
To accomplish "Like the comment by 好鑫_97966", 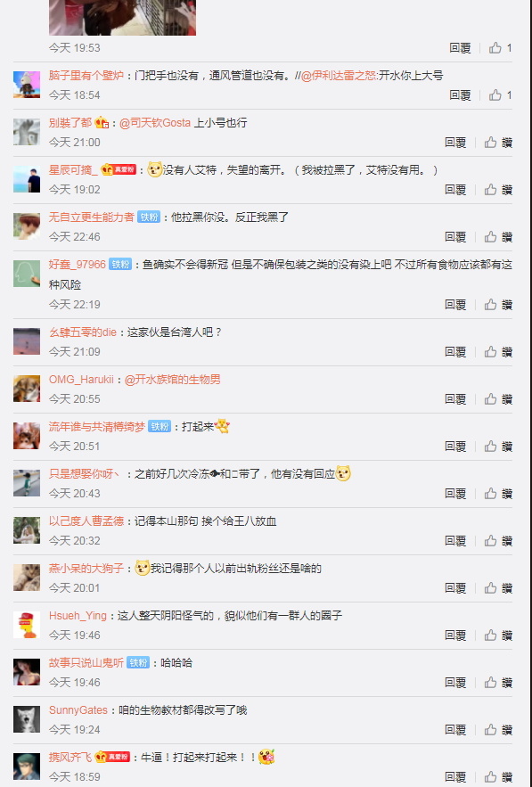I will pyautogui.click(x=498, y=305).
